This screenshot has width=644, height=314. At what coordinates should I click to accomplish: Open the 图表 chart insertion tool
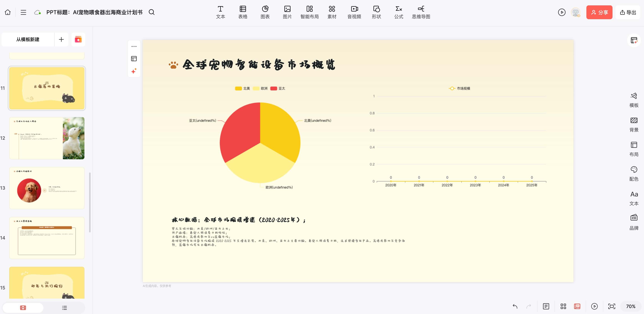click(265, 12)
